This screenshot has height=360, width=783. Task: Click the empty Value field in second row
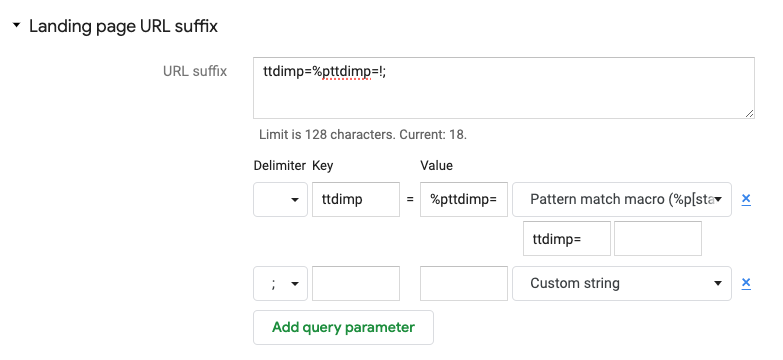464,283
